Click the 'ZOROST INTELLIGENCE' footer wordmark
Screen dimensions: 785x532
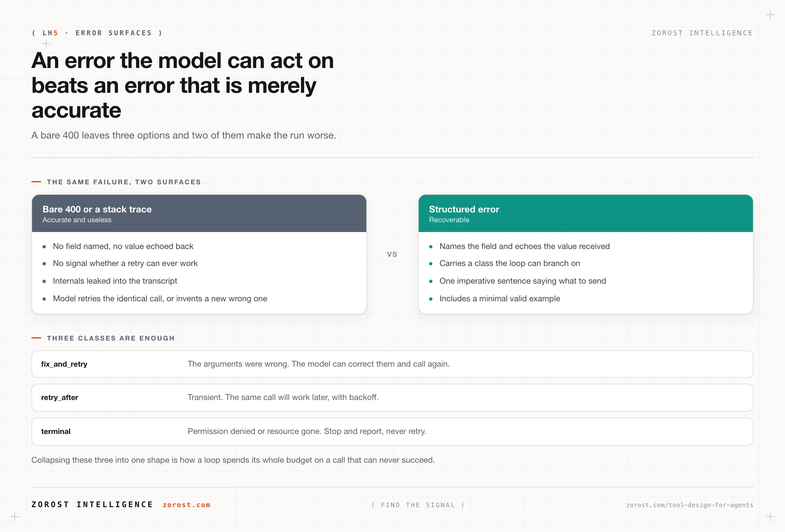92,504
